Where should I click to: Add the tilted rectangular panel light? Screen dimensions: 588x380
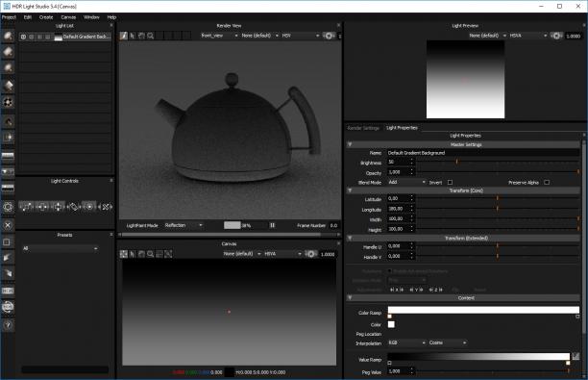point(8,86)
